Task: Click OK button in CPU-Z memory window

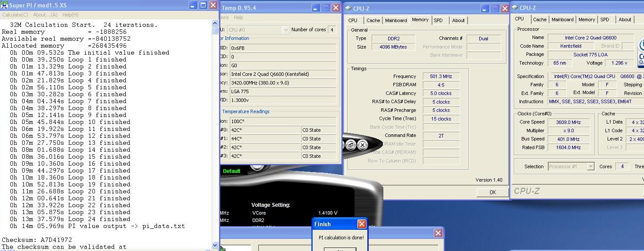Action: (493, 192)
